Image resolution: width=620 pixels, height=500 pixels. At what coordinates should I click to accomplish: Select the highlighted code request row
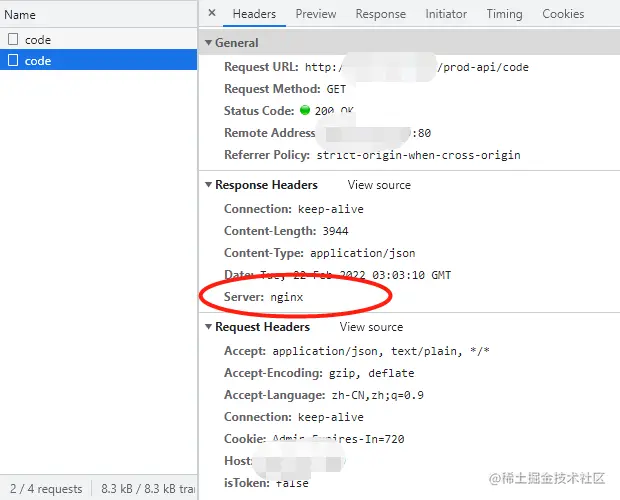[x=98, y=60]
